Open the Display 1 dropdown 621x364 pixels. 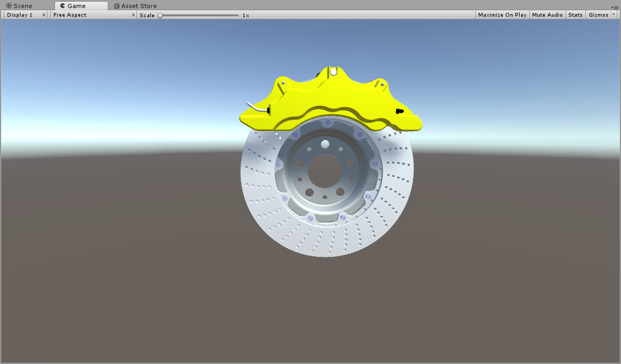pyautogui.click(x=26, y=15)
